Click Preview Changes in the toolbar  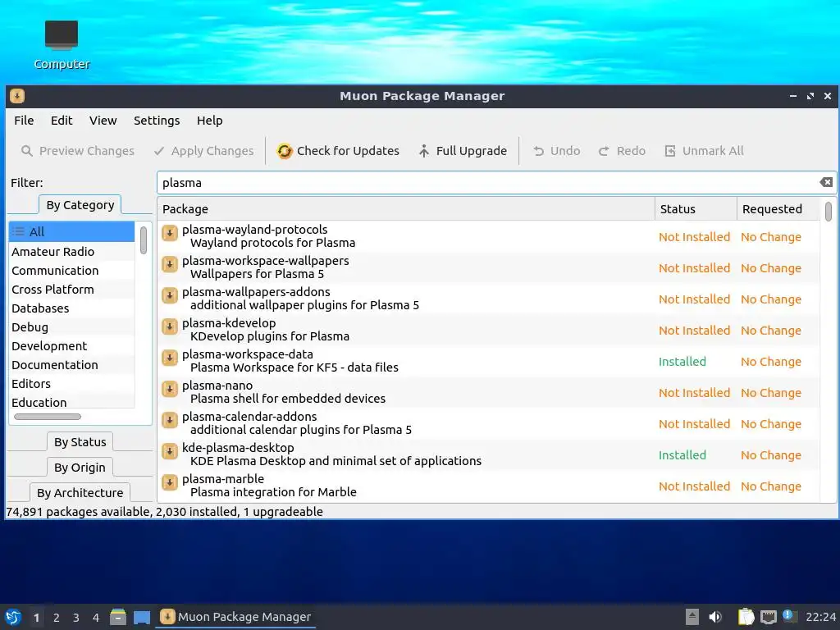point(78,151)
